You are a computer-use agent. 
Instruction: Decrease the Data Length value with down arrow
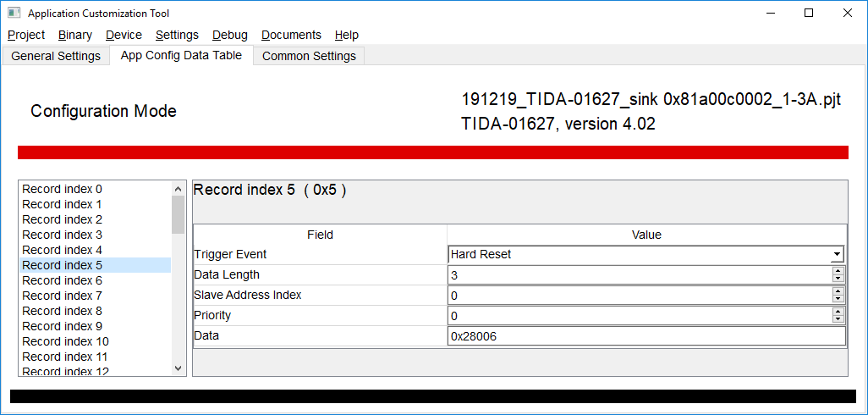coord(838,278)
